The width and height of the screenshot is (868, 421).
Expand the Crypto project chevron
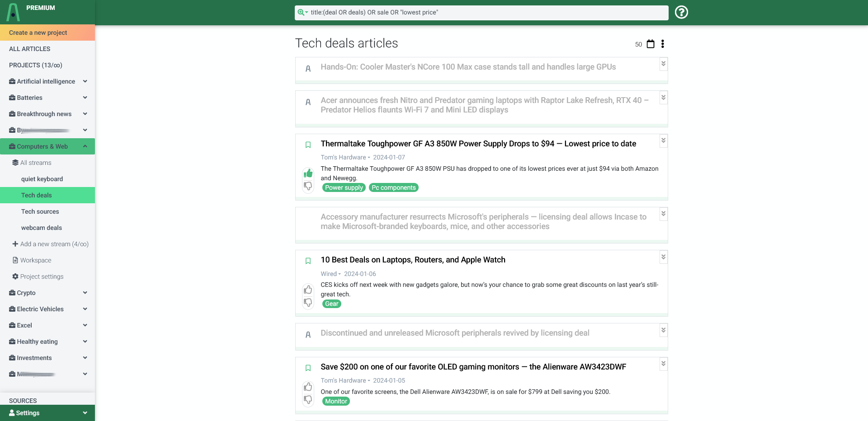[x=85, y=293]
